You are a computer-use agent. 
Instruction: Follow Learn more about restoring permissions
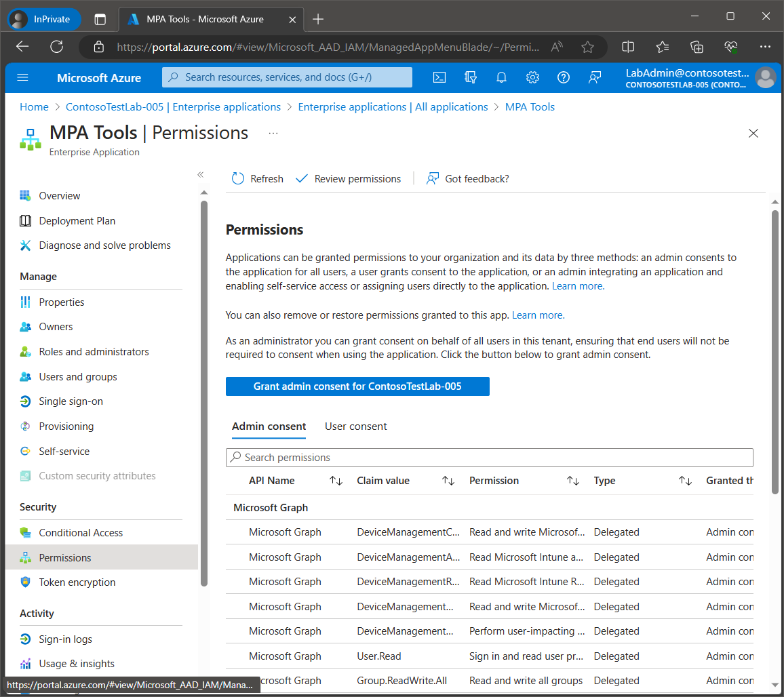pyautogui.click(x=538, y=315)
